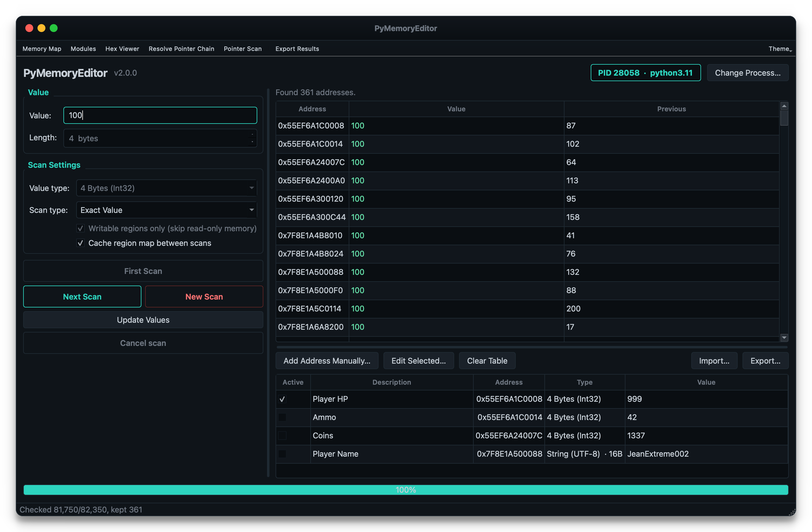Click the Change Process button
Viewport: 812px width, 532px height.
(x=747, y=73)
